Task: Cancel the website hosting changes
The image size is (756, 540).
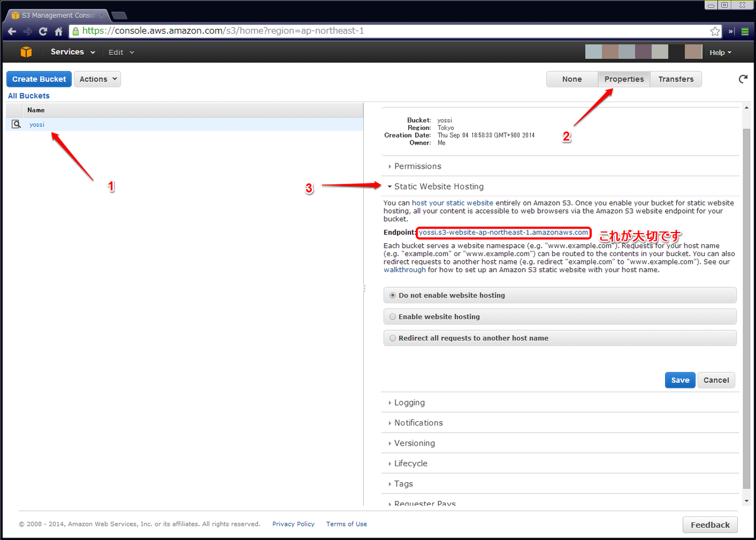Action: (x=716, y=380)
